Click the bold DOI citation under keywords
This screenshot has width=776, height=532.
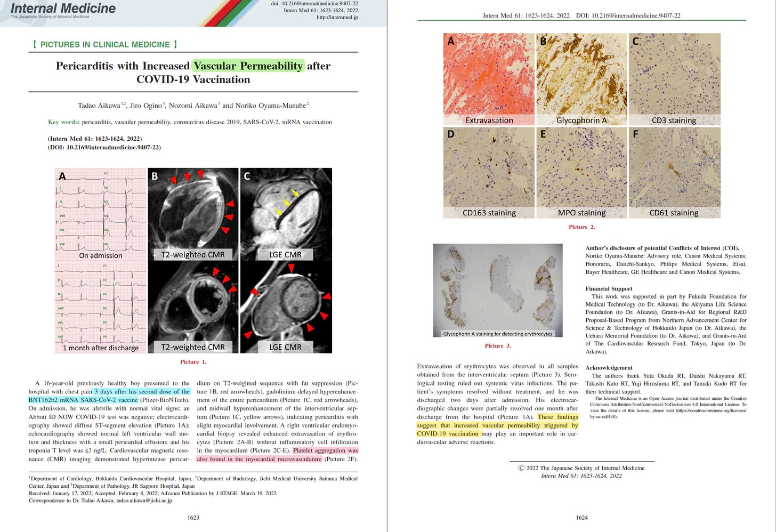click(x=104, y=147)
